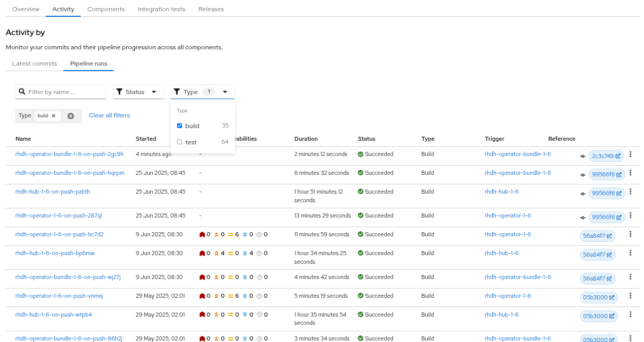This screenshot has width=644, height=342.
Task: Switch to Latest commits tab
Action: pos(35,64)
